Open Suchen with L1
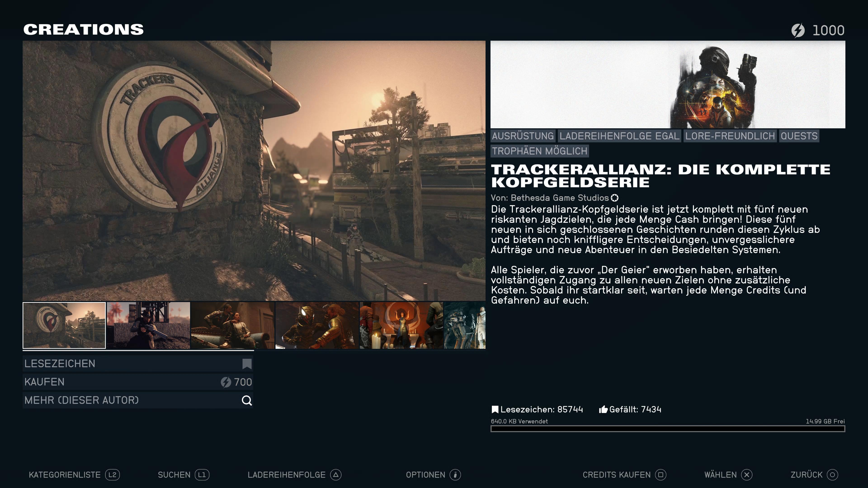This screenshot has width=868, height=488. point(184,475)
